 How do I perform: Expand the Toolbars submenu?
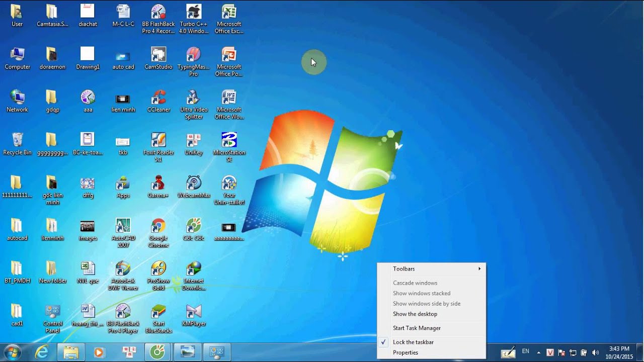[432, 269]
